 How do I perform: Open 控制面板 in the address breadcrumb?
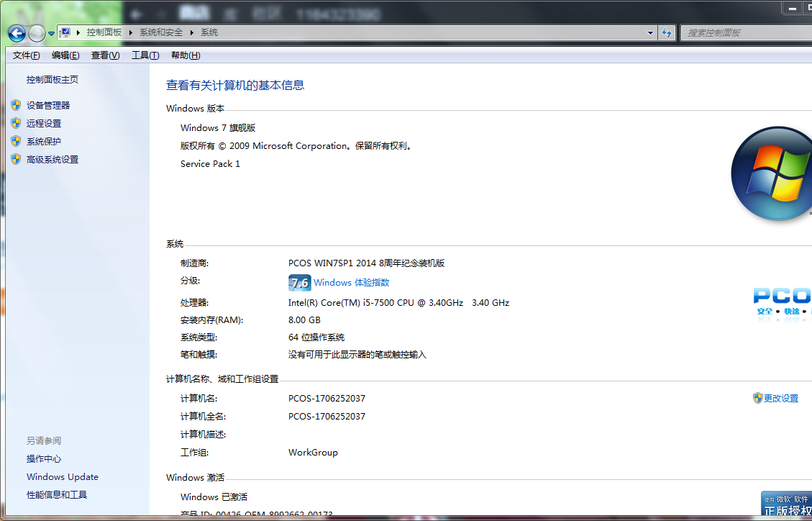(104, 32)
